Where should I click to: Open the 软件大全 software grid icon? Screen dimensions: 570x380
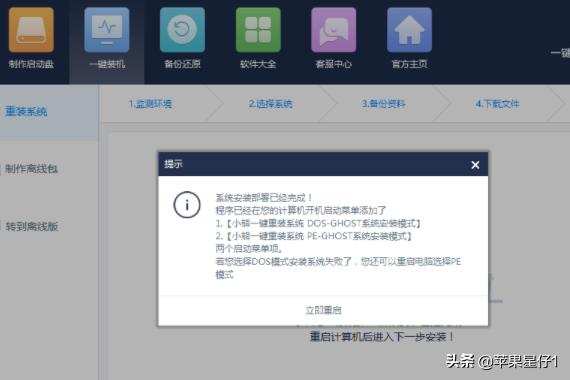coord(258,30)
